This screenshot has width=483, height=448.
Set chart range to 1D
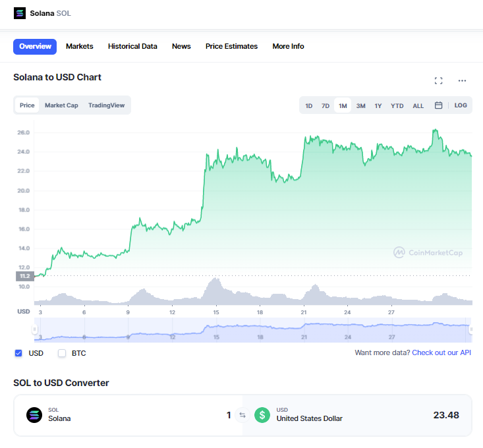(x=308, y=105)
